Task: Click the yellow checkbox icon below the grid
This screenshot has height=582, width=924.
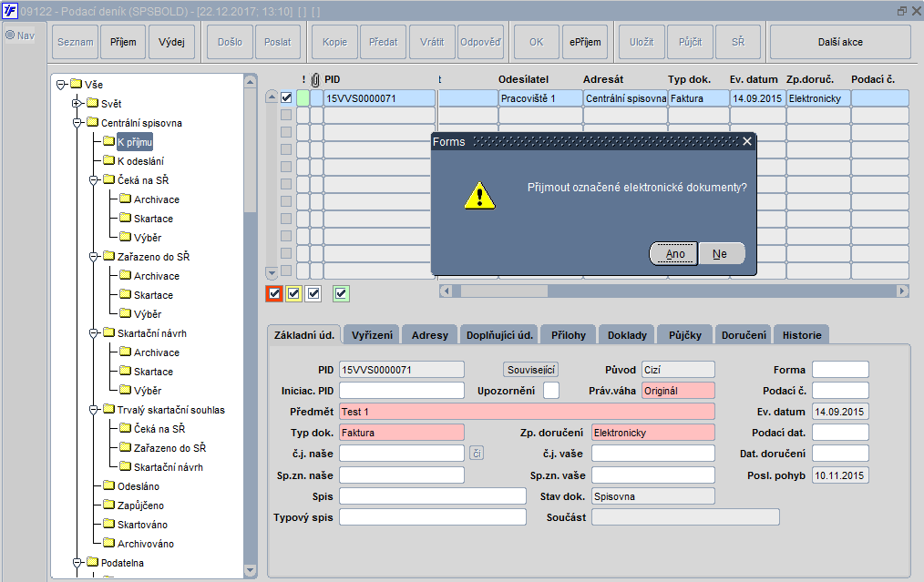Action: click(293, 293)
